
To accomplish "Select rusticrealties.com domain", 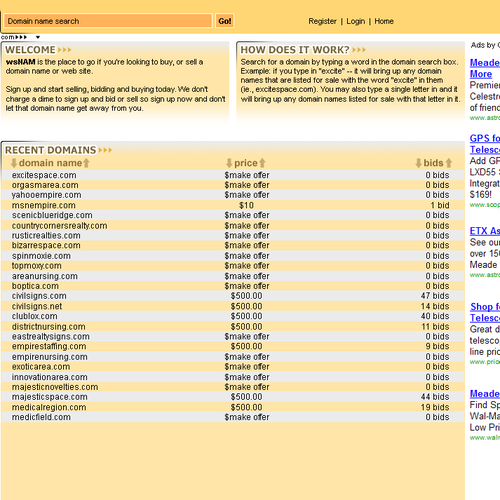I will point(46,236).
